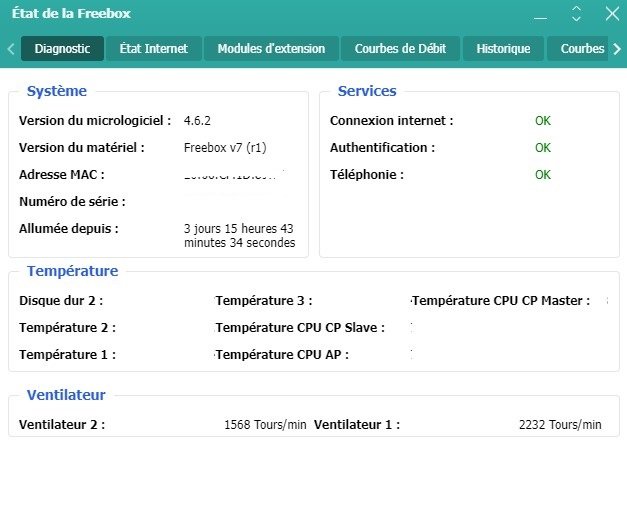Open the partially visible Courbes tab
Image resolution: width=627 pixels, height=506 pixels.
pos(581,48)
